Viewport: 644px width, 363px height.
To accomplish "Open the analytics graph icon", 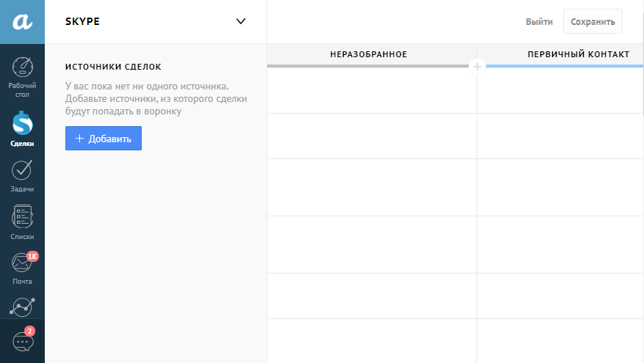I will pos(22,307).
